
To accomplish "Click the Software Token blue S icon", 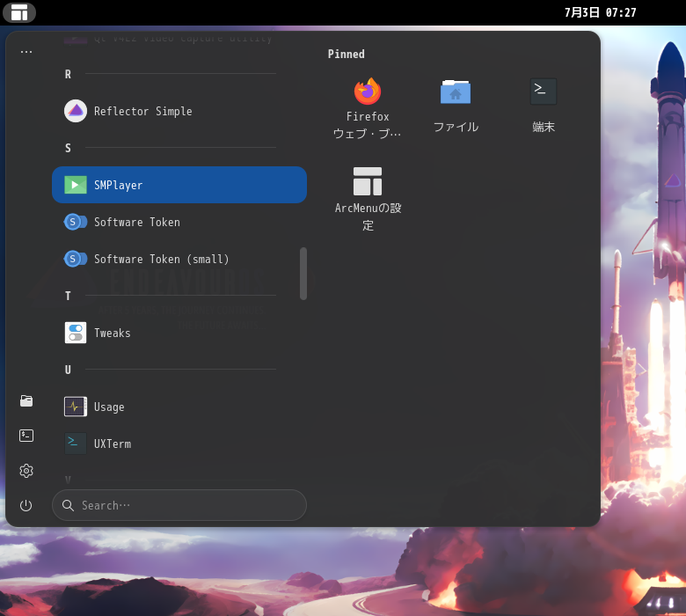I will (76, 222).
